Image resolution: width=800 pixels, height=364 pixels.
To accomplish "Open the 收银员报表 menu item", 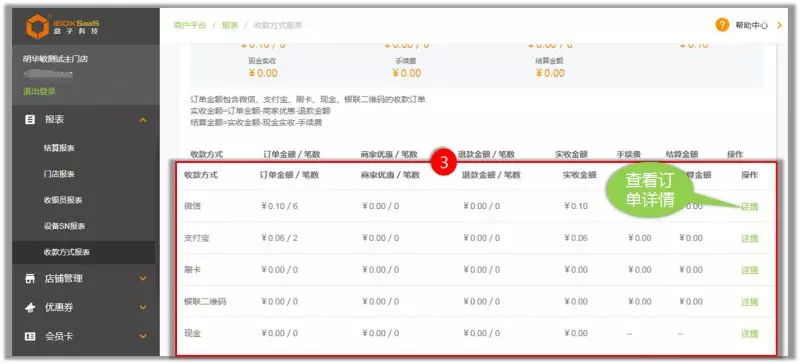I will (x=63, y=200).
